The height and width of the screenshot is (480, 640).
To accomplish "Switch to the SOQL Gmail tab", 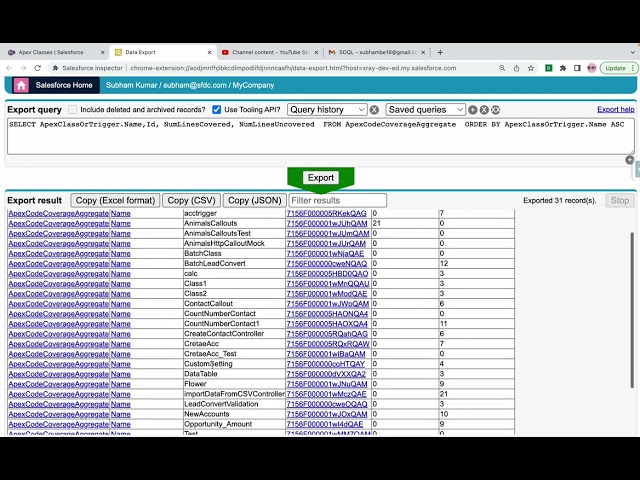I will click(x=376, y=52).
